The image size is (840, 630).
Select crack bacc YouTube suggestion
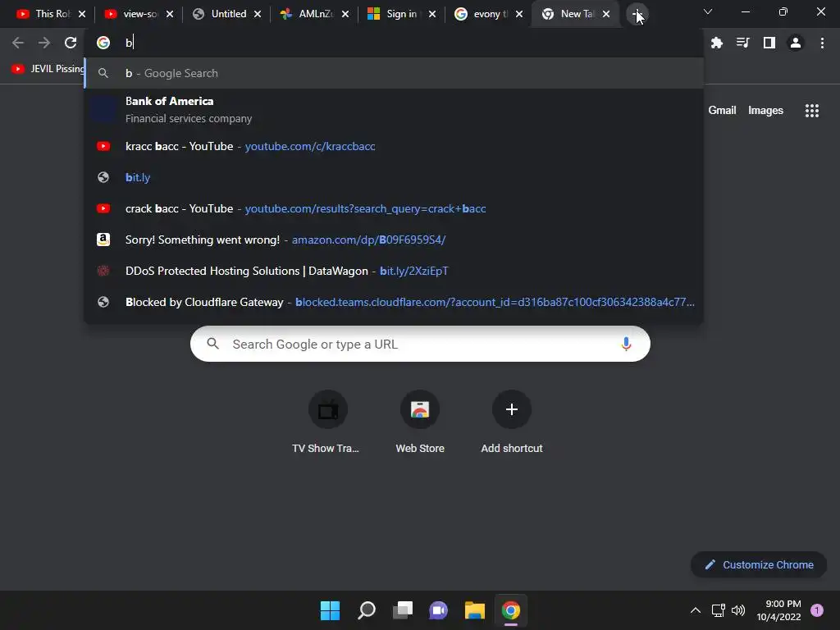tap(394, 208)
